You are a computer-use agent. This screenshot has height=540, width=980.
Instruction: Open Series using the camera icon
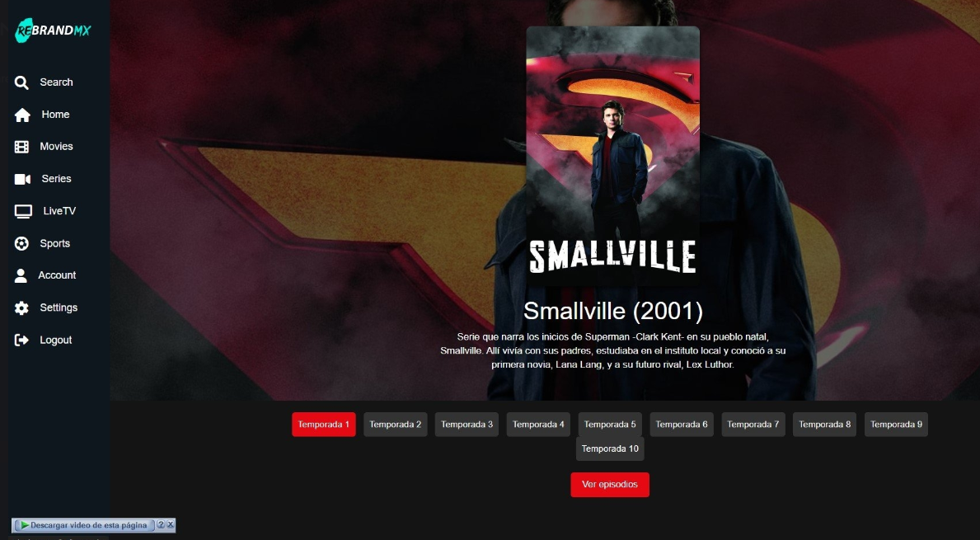click(22, 180)
